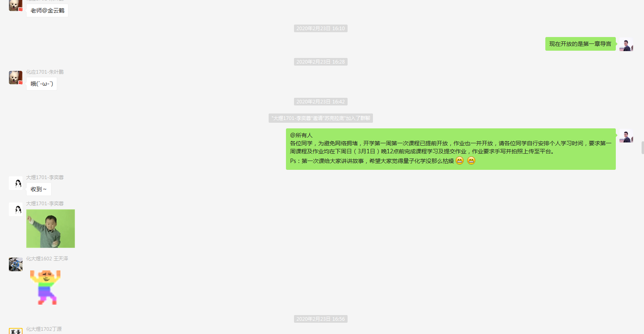Open the child-on-green-background sticker image
Viewport: 644px width, 334px height.
[x=50, y=229]
